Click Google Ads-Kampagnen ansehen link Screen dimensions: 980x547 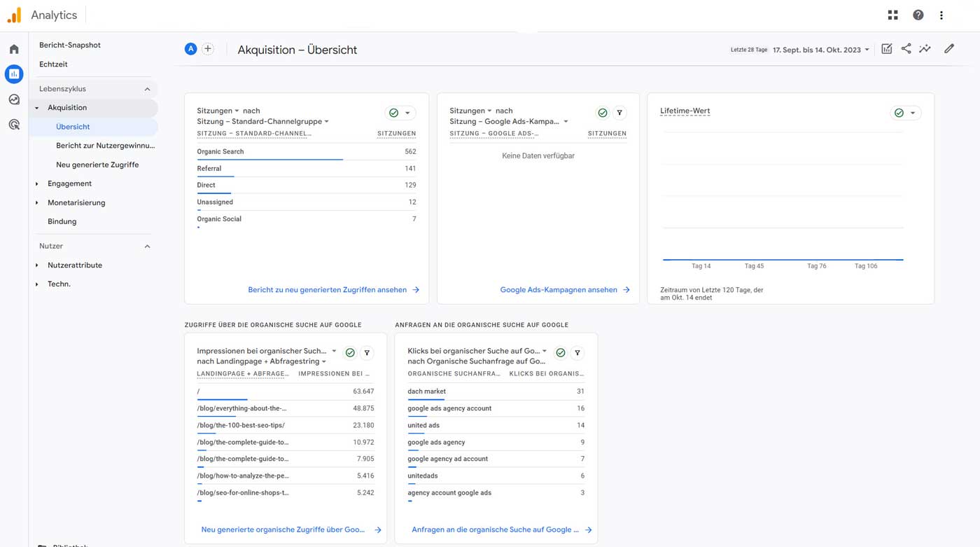tap(564, 289)
